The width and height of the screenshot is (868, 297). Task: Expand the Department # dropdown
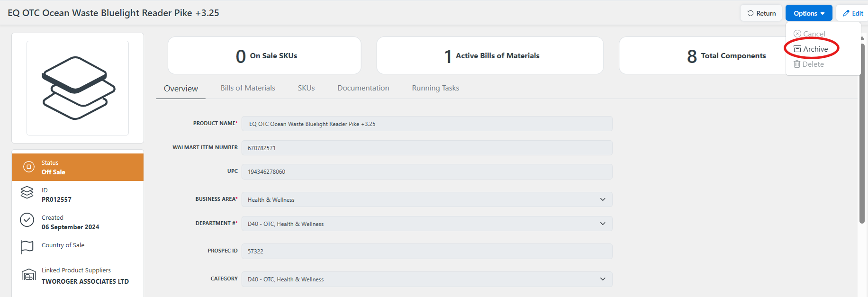[427, 224]
